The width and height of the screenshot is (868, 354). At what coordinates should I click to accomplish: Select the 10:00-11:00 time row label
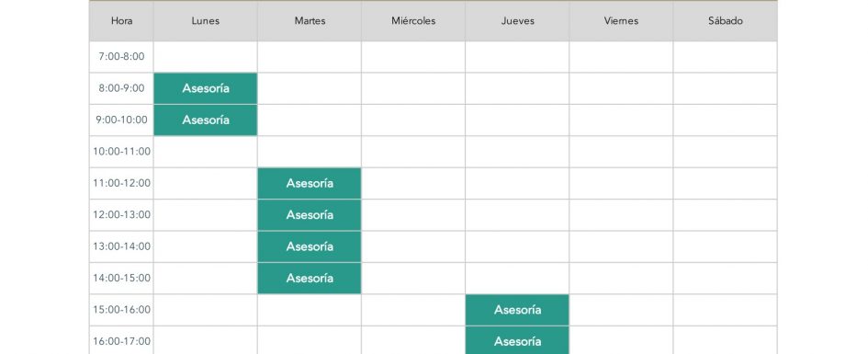(122, 152)
